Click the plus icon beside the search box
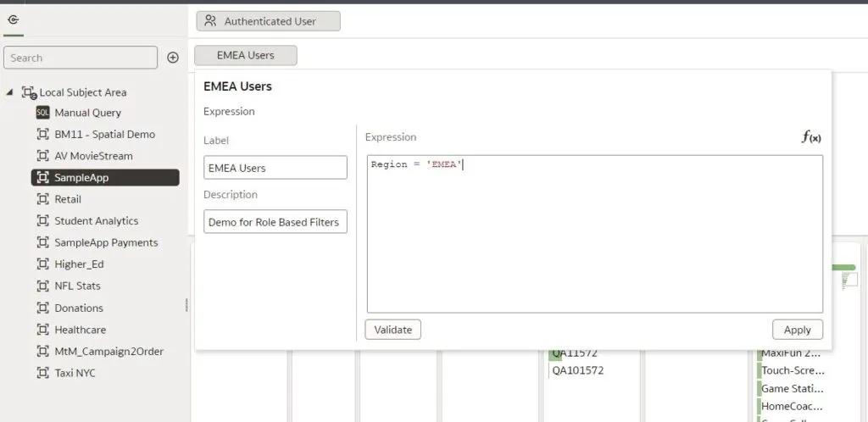The height and width of the screenshot is (422, 868). click(173, 58)
